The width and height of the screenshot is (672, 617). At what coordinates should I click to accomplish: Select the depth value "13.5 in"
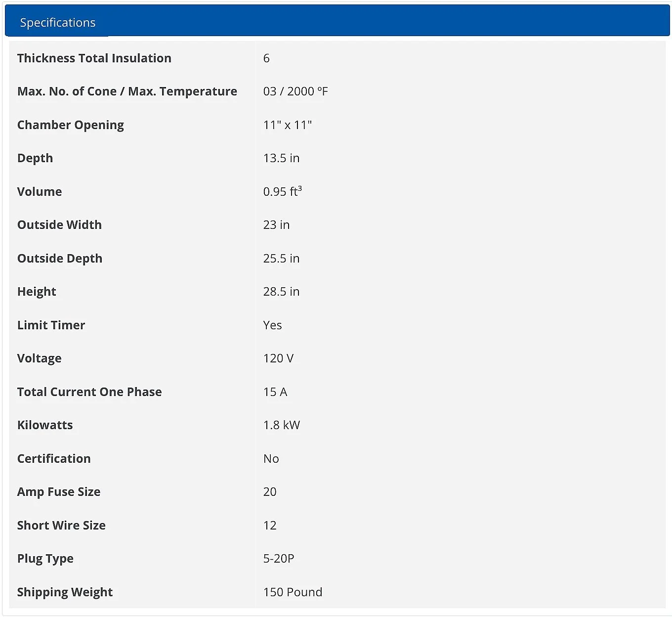[281, 158]
